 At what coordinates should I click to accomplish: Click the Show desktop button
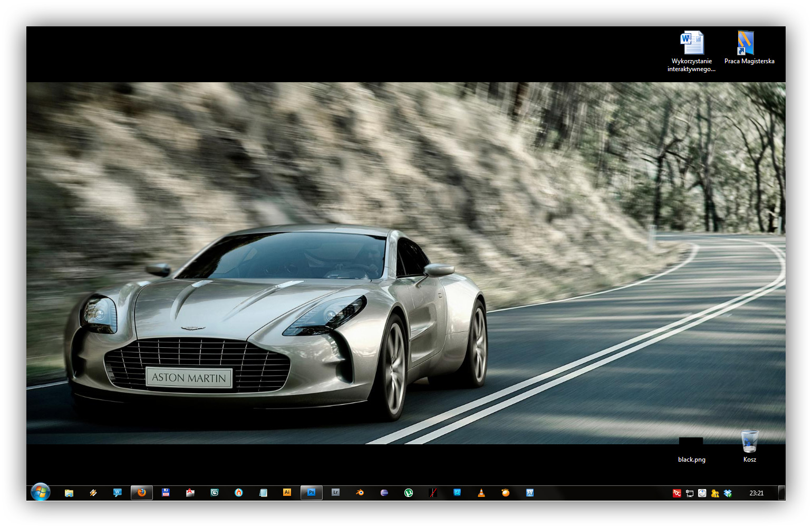pos(781,493)
